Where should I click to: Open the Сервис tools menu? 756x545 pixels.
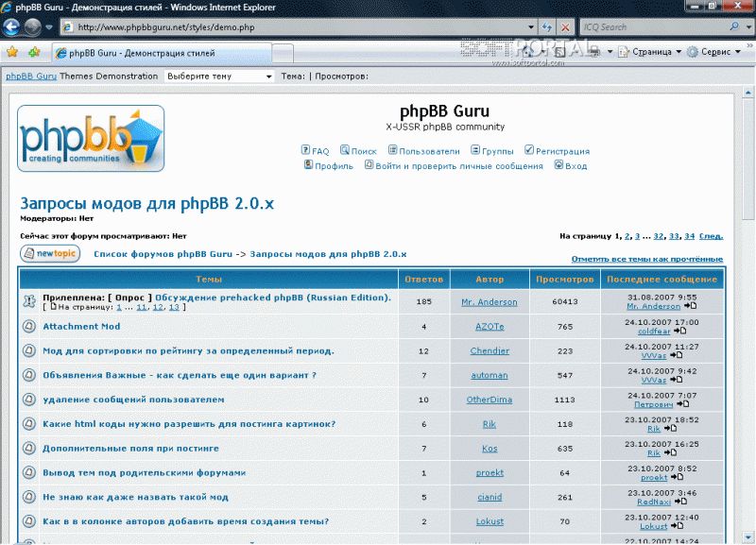[x=713, y=52]
